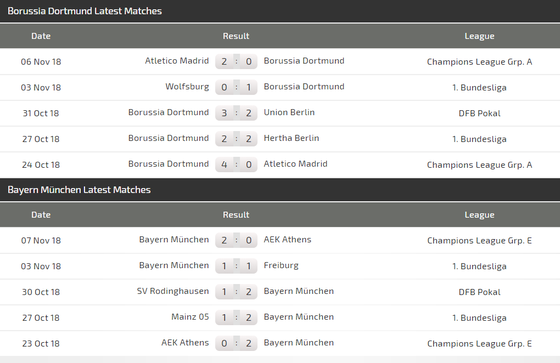The width and height of the screenshot is (560, 363).
Task: Open the Freiburg team link
Action: tap(281, 265)
